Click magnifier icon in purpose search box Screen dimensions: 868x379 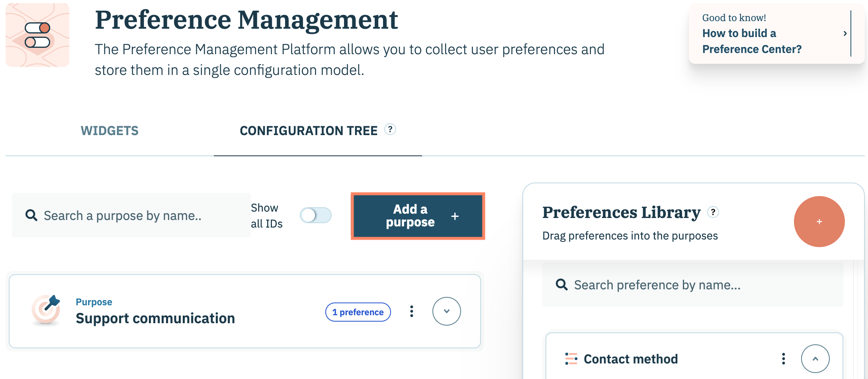tap(31, 216)
